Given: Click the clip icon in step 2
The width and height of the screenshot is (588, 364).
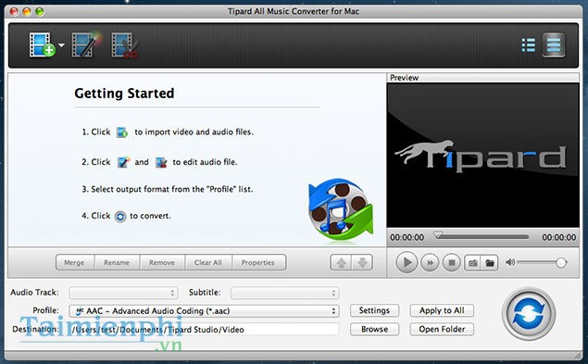Looking at the screenshot, I should (161, 162).
